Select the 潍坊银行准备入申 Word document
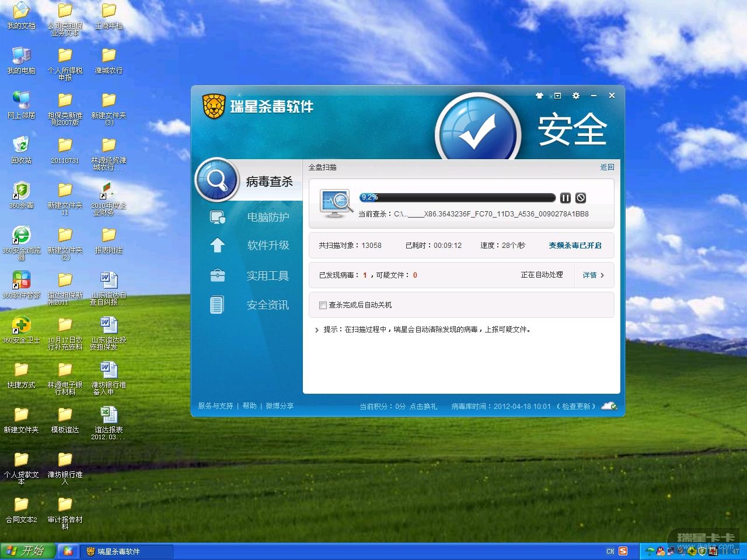Image resolution: width=747 pixels, height=560 pixels. click(x=109, y=379)
